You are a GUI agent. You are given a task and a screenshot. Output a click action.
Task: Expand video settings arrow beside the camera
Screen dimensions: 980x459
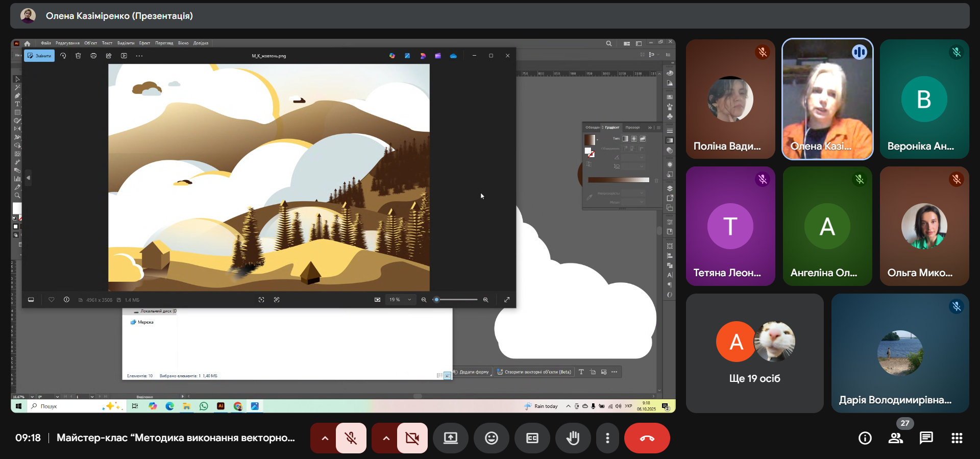click(x=386, y=438)
